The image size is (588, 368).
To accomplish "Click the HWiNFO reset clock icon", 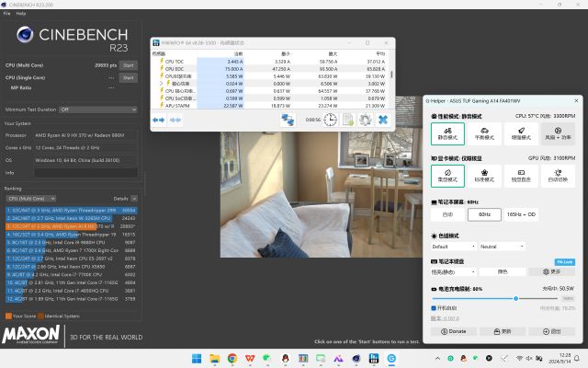I will pos(330,120).
